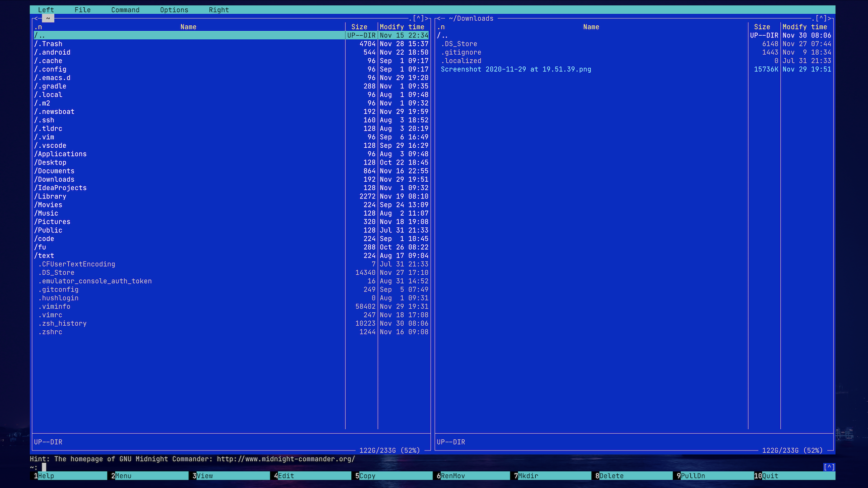
Task: Sort left panel by Size column
Action: coord(359,27)
